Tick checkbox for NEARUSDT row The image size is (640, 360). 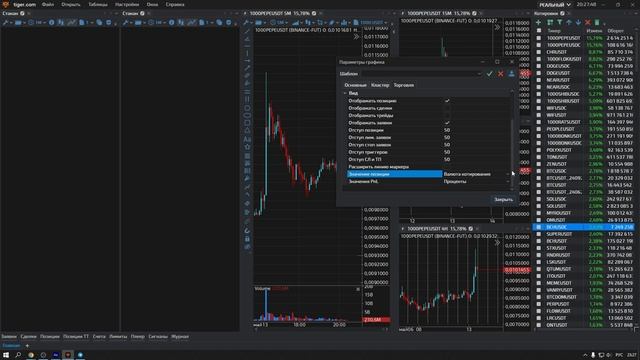click(x=539, y=80)
